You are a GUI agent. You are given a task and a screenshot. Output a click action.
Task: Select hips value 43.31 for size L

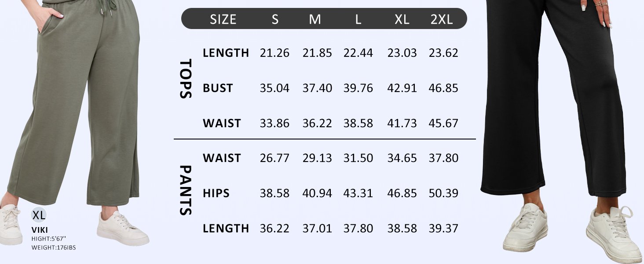click(x=358, y=193)
